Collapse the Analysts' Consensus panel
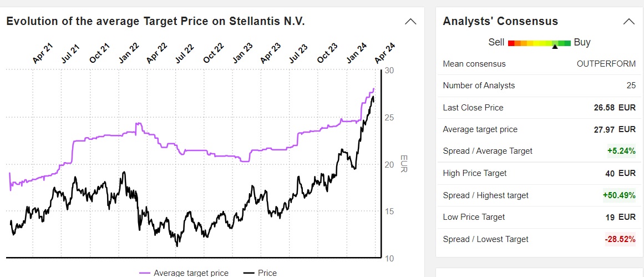 (628, 22)
